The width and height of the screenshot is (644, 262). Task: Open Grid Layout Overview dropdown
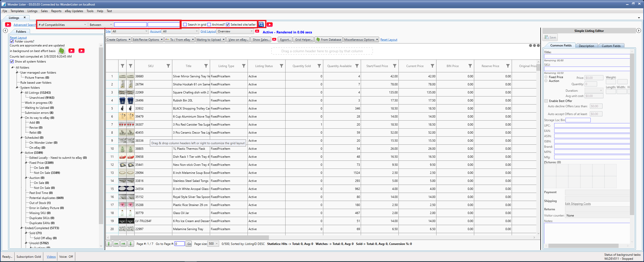(x=235, y=31)
